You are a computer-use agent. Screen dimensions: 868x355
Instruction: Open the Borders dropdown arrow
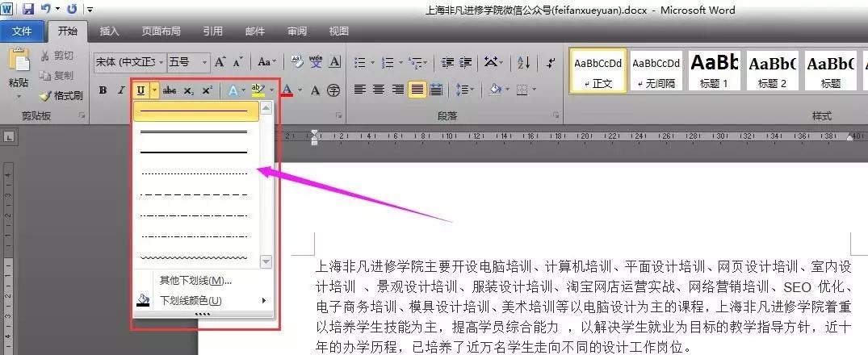535,89
